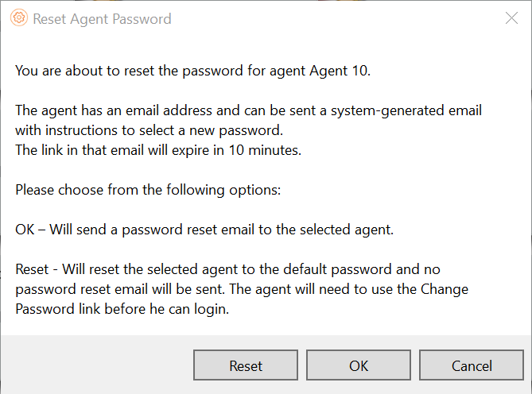Dismiss the dialog with Cancel
Image resolution: width=532 pixels, height=394 pixels.
click(472, 366)
